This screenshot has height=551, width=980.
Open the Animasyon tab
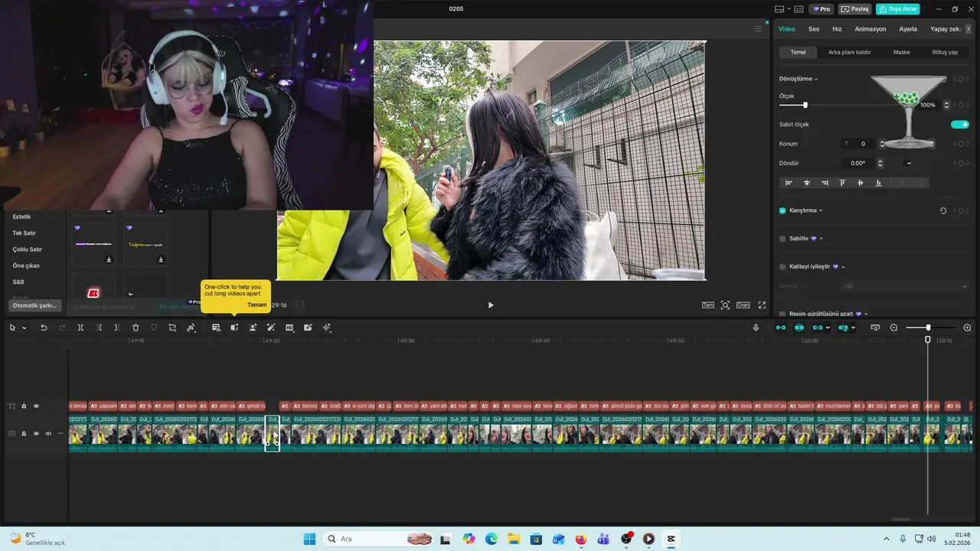pyautogui.click(x=871, y=29)
